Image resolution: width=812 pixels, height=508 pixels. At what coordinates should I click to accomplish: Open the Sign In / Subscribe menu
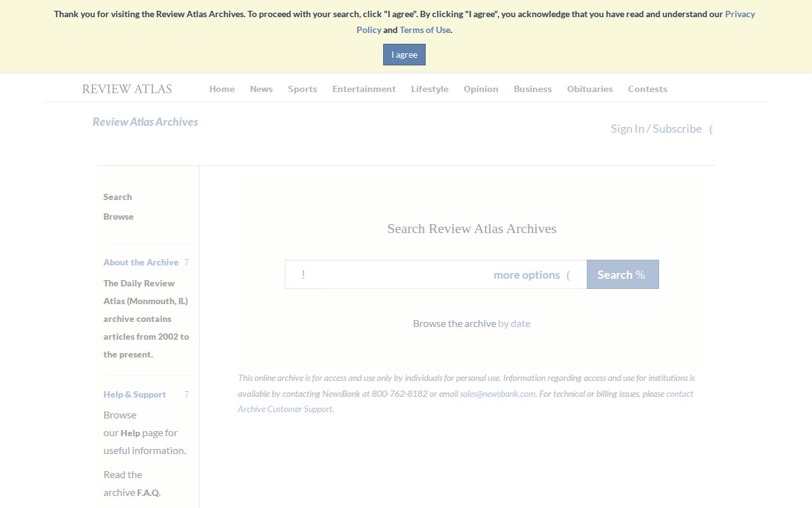(x=662, y=129)
